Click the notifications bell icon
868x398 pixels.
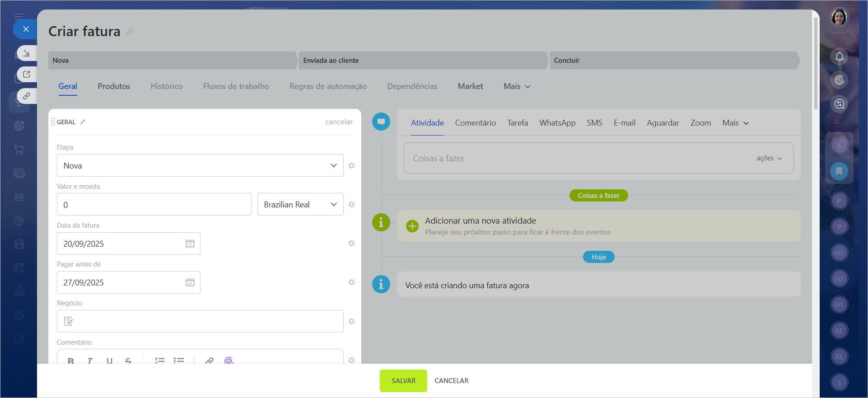[x=839, y=57]
